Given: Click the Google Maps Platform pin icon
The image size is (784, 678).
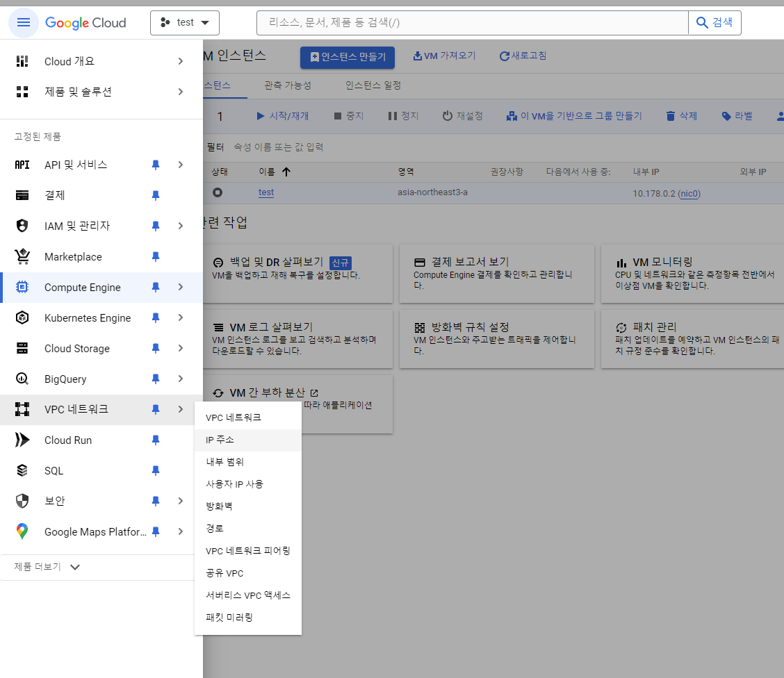Looking at the screenshot, I should 22,531.
